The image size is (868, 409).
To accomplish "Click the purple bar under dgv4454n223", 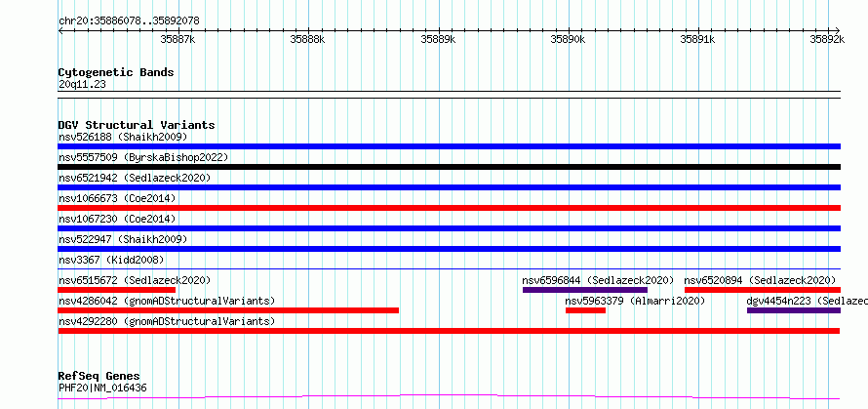I will pos(793,310).
